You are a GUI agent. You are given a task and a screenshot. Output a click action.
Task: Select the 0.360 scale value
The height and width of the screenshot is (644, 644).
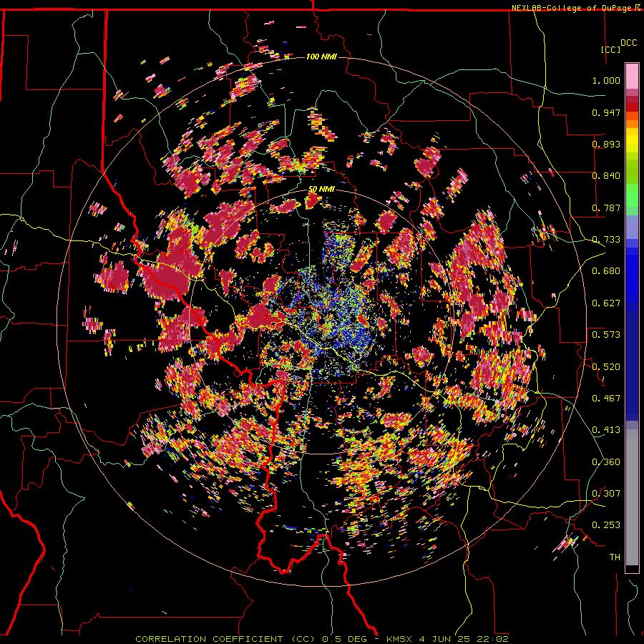point(606,462)
